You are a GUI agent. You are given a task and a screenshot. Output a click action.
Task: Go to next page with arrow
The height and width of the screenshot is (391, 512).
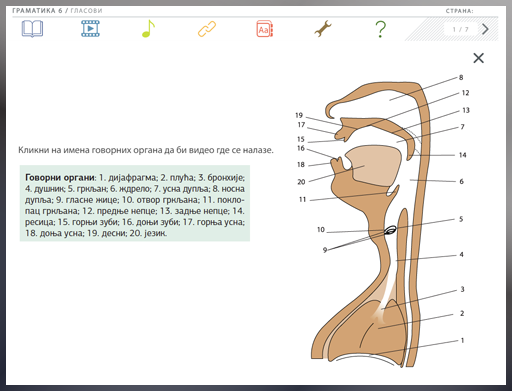pos(485,29)
